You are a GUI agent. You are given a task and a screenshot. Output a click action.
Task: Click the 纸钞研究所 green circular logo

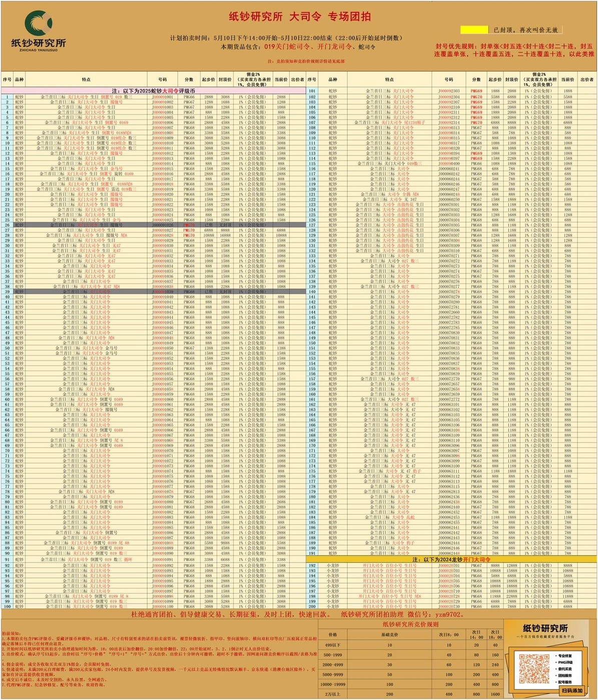pyautogui.click(x=39, y=23)
